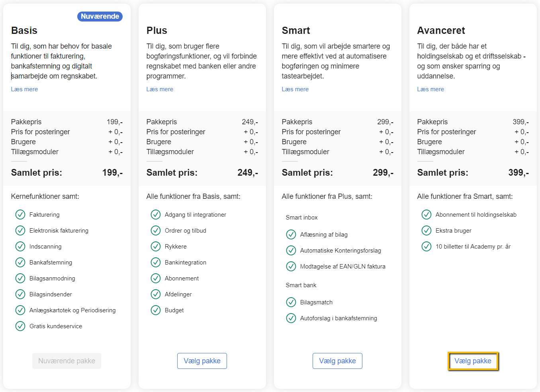Click the checkmark icon beside Bilagsmatch
Viewport: 540px width, 392px height.
pyautogui.click(x=291, y=302)
